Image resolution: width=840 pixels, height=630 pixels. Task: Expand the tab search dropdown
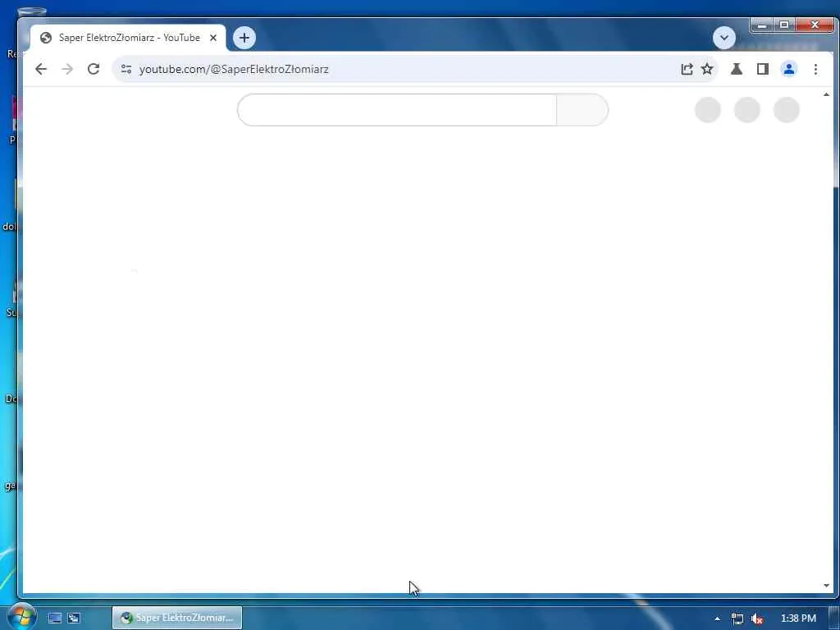tap(724, 38)
